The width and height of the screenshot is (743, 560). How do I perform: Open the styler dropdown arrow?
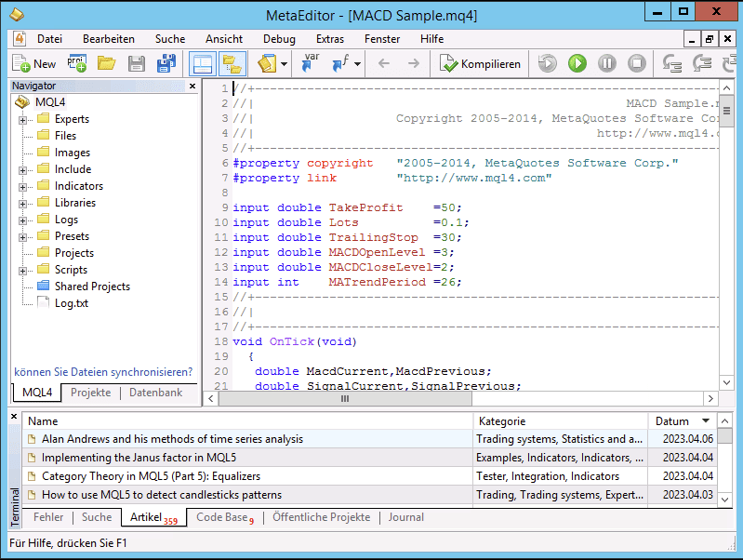click(284, 63)
